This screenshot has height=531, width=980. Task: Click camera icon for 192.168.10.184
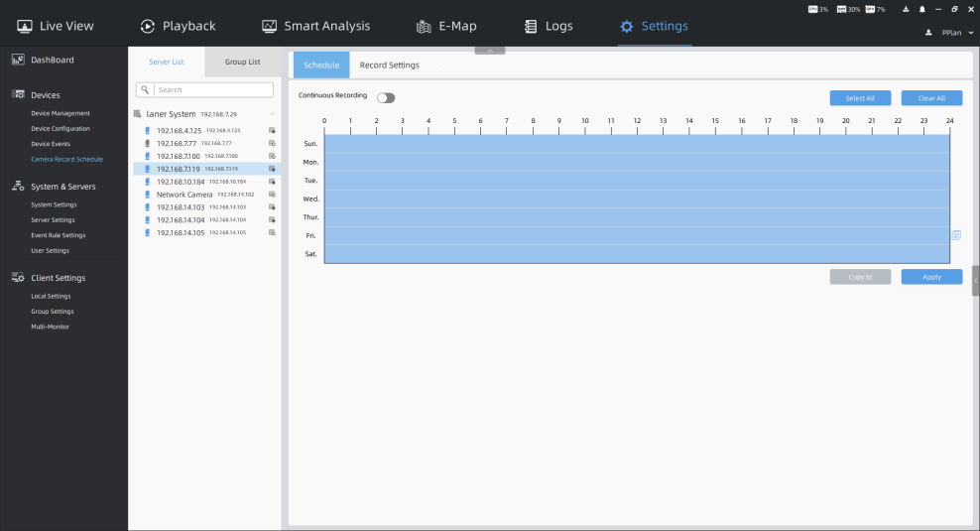148,182
